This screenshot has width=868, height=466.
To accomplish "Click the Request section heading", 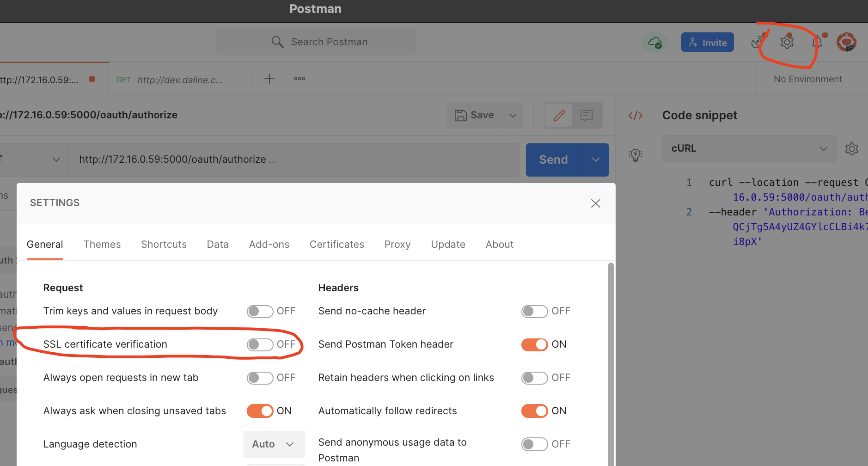I will coord(63,288).
